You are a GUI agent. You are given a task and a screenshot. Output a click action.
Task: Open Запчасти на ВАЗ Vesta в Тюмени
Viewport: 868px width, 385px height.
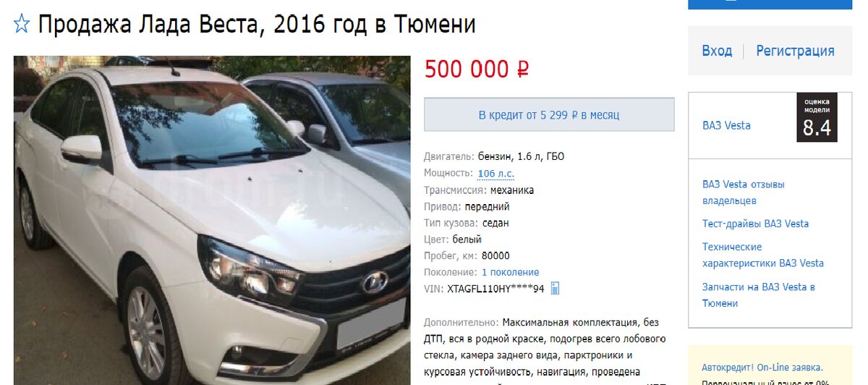tap(759, 295)
